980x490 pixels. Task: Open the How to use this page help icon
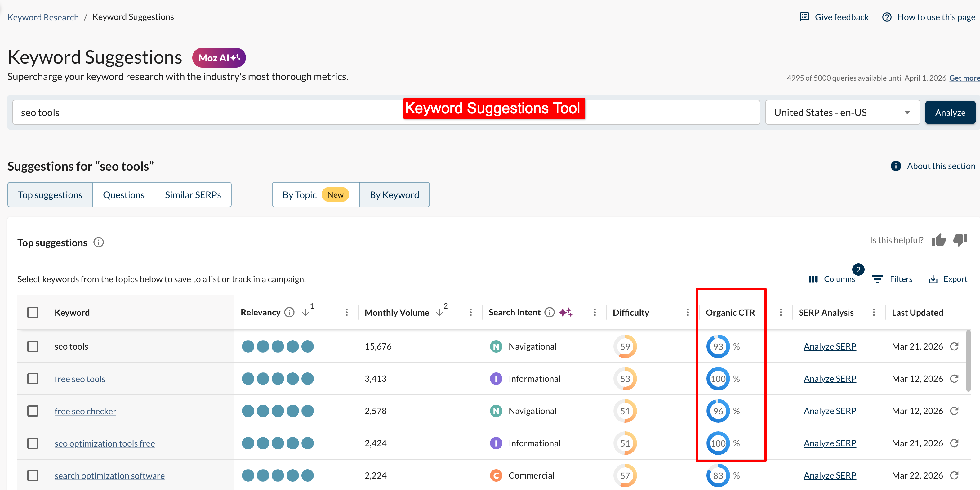pyautogui.click(x=887, y=17)
